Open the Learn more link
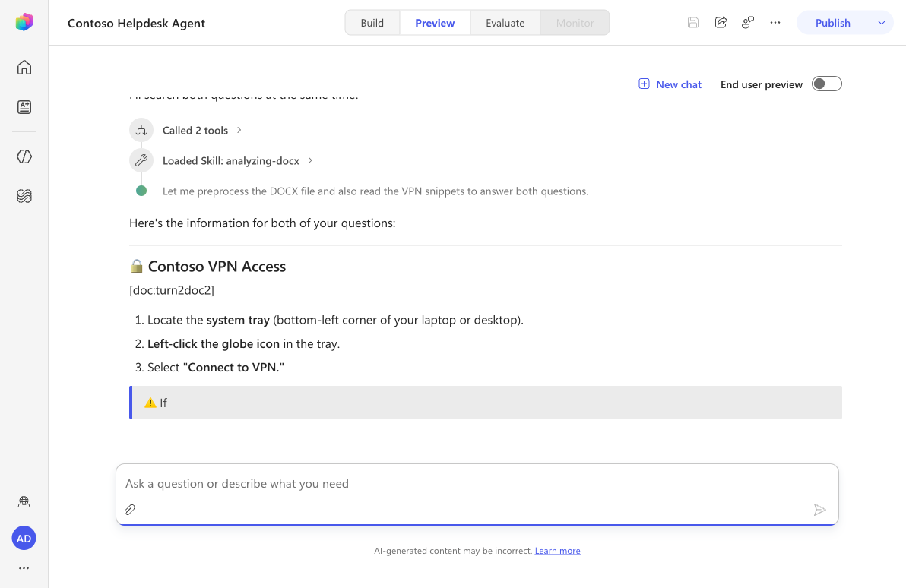This screenshot has height=588, width=906. tap(557, 551)
